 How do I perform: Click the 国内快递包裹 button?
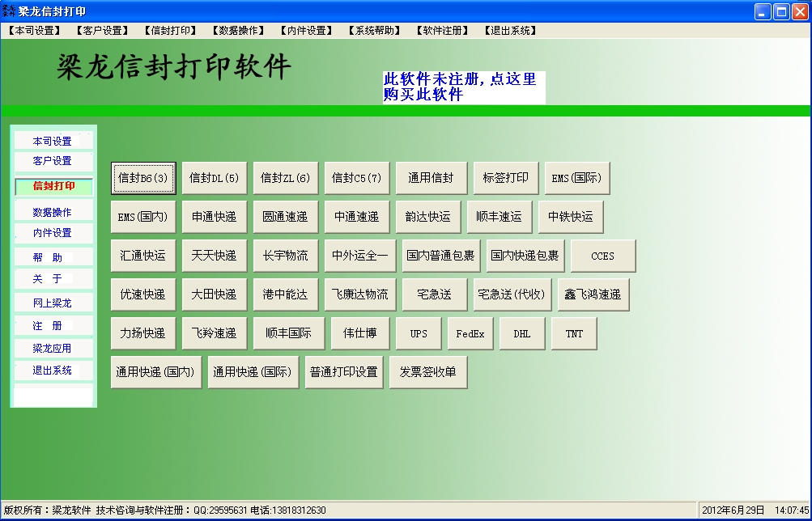[x=525, y=256]
